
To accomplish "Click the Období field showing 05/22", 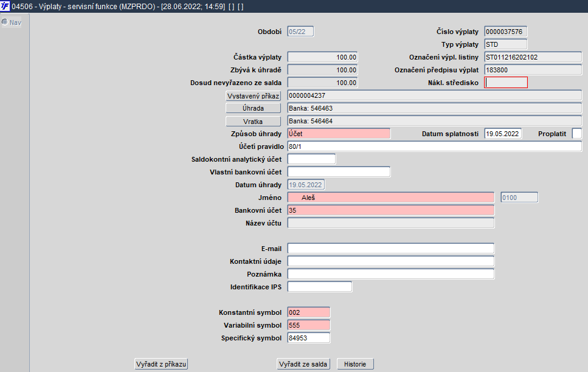I will [x=300, y=32].
